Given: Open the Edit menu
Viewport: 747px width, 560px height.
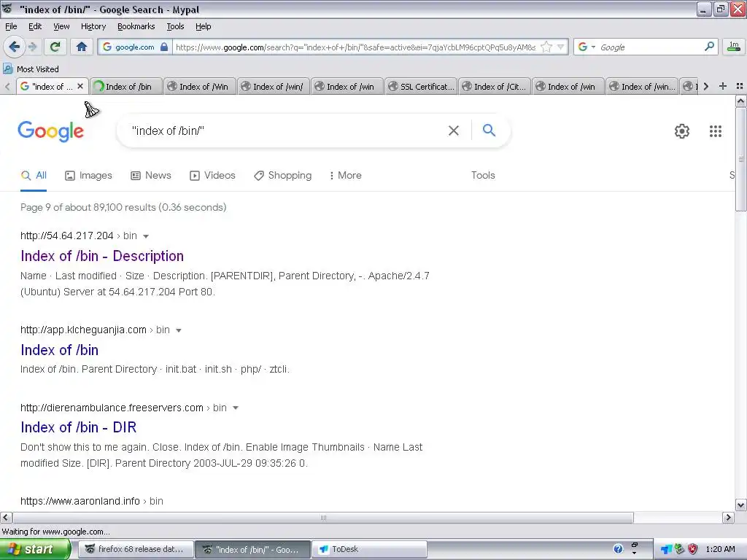Looking at the screenshot, I should tap(35, 26).
